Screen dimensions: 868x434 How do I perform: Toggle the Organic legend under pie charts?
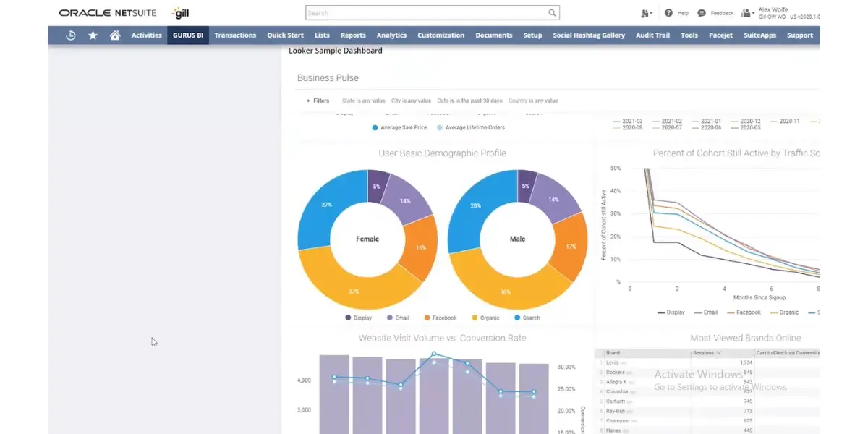coord(485,318)
